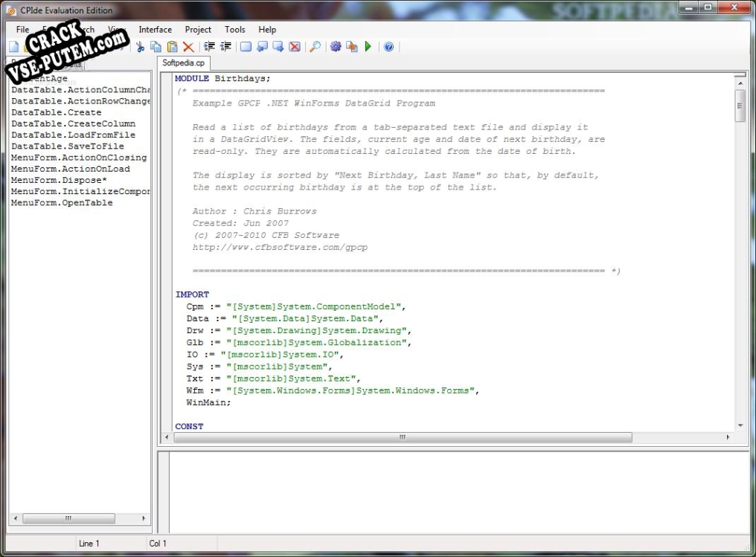The image size is (756, 557).
Task: Click the New file icon
Action: [14, 47]
